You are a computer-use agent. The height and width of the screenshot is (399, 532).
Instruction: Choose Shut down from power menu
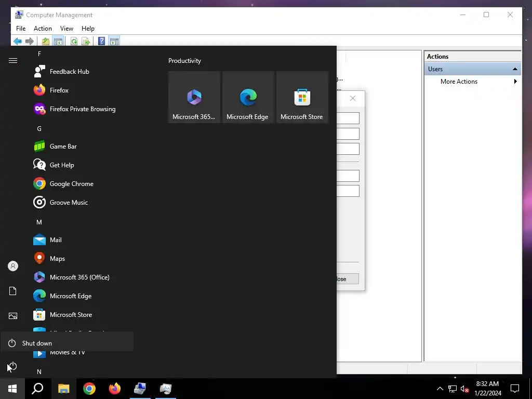tap(67, 343)
